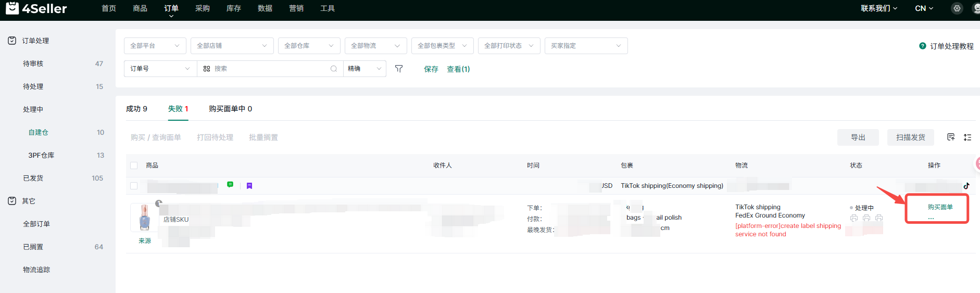The width and height of the screenshot is (980, 293).
Task: Open the 全部打印状态 dropdown
Action: pos(509,46)
